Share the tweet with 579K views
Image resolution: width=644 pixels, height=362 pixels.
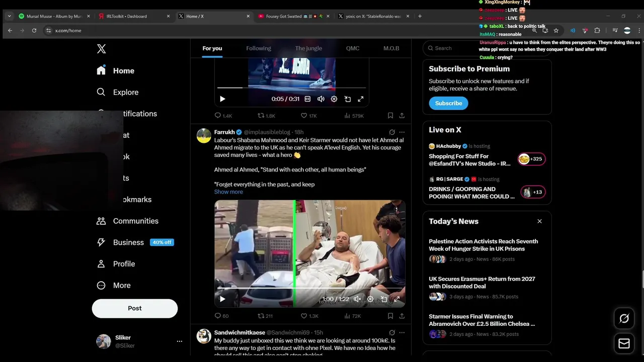[x=402, y=116]
